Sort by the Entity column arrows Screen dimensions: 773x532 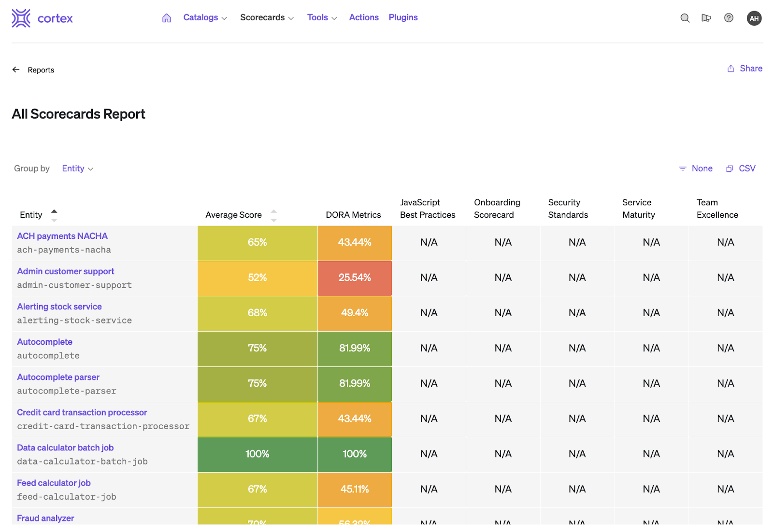coord(54,215)
